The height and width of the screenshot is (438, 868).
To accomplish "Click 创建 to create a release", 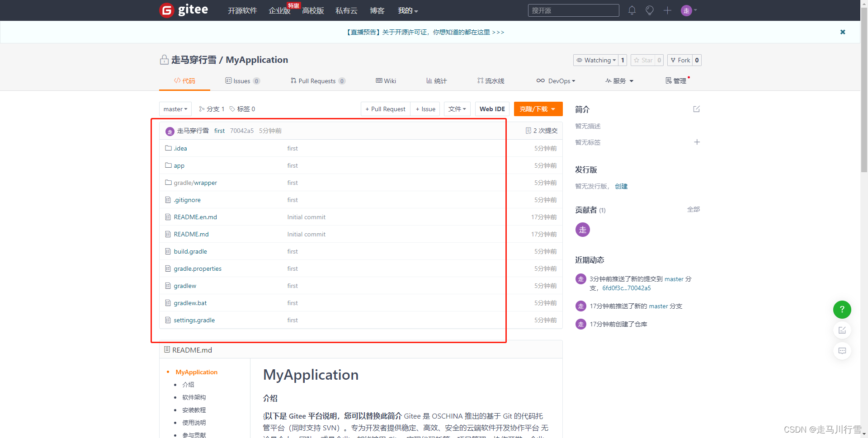I will point(621,186).
